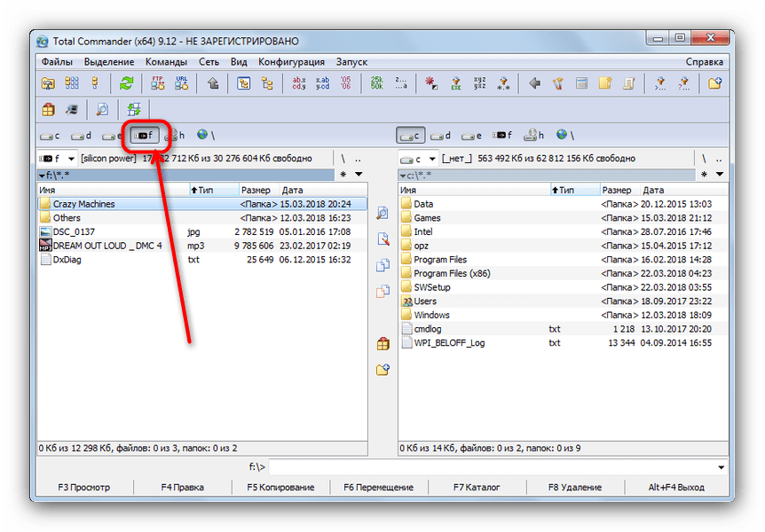
Task: Click the URL download toolbar icon
Action: click(x=181, y=83)
